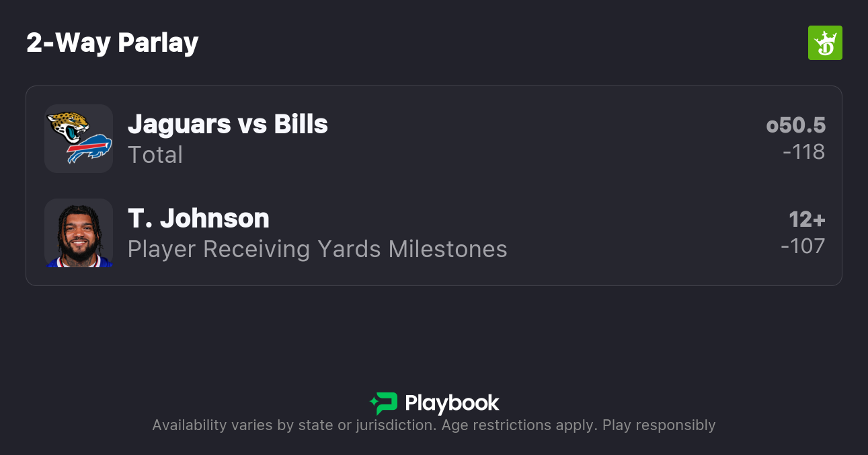Click the green DraftKings logo icon
Screen dimensions: 868x455
(x=824, y=43)
